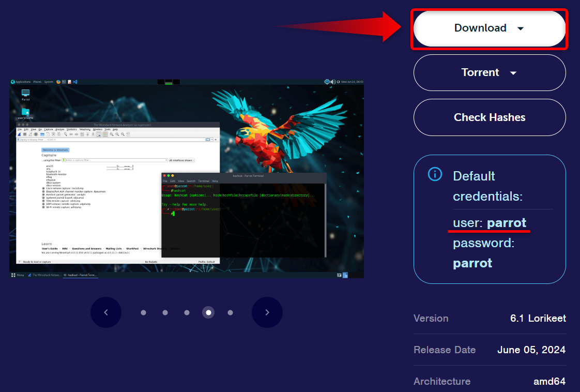This screenshot has height=392, width=580.
Task: Advance to the next carousel slide
Action: 267,312
